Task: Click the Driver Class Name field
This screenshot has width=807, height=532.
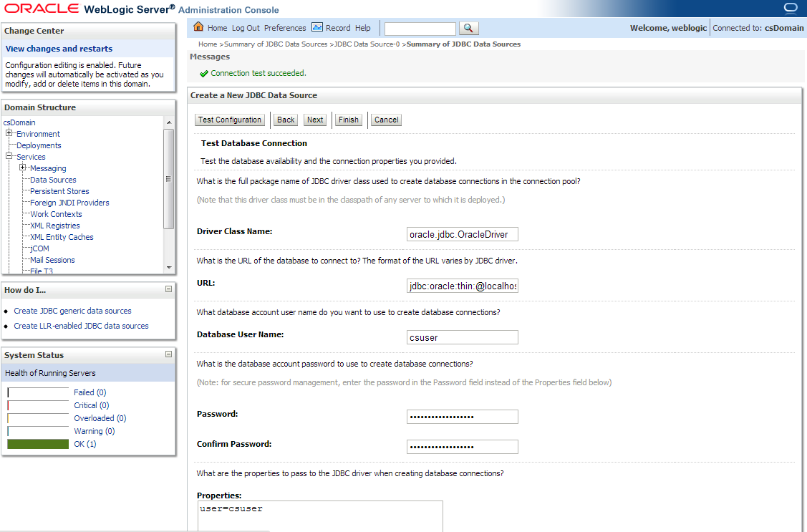Action: pos(462,234)
